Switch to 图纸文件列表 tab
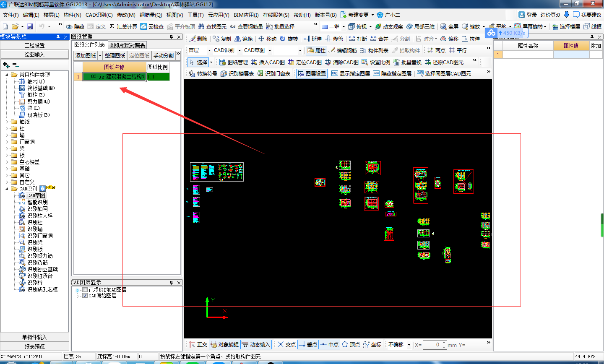This screenshot has width=604, height=364. click(89, 44)
